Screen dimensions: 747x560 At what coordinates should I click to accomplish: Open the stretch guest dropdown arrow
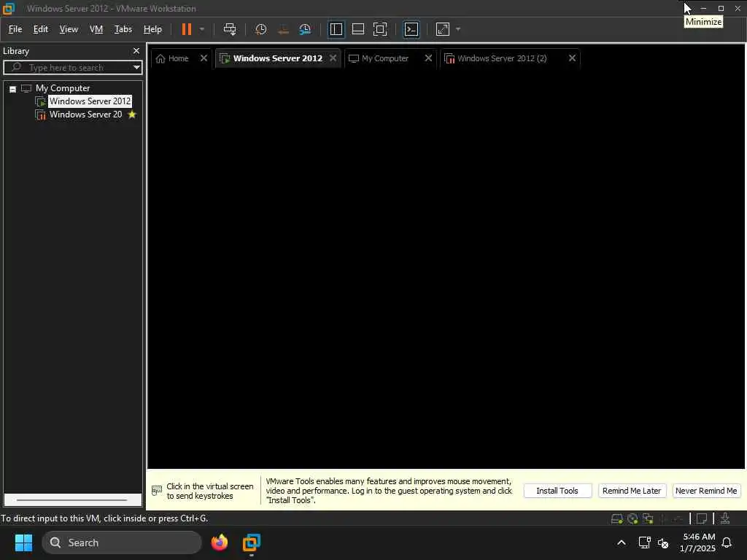tap(458, 29)
